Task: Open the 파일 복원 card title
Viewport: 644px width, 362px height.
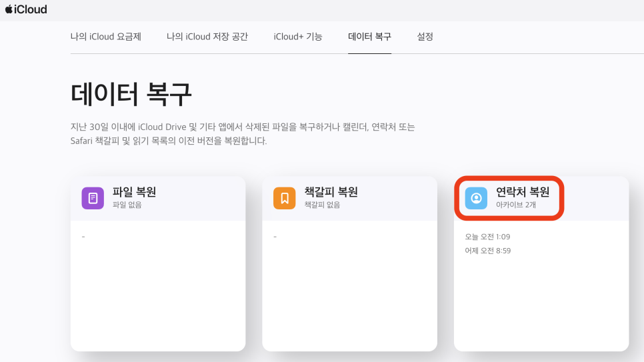Action: (134, 192)
